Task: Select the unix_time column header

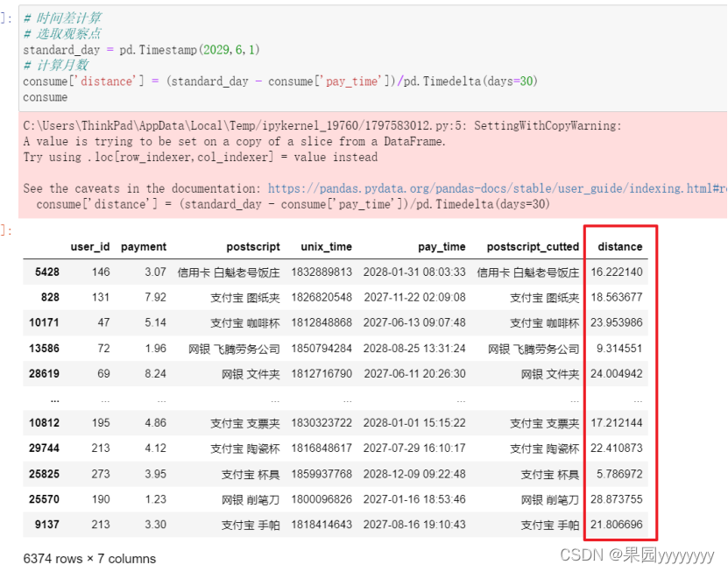Action: pyautogui.click(x=325, y=246)
